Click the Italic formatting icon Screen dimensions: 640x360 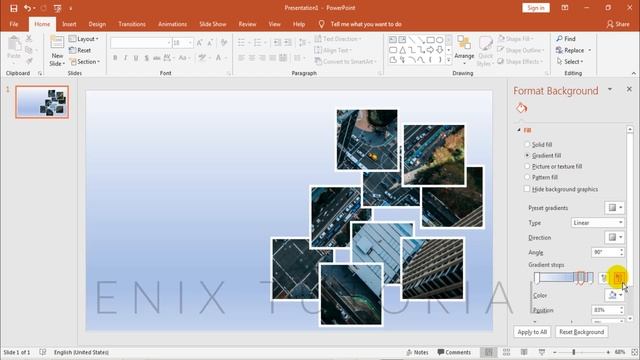125,58
